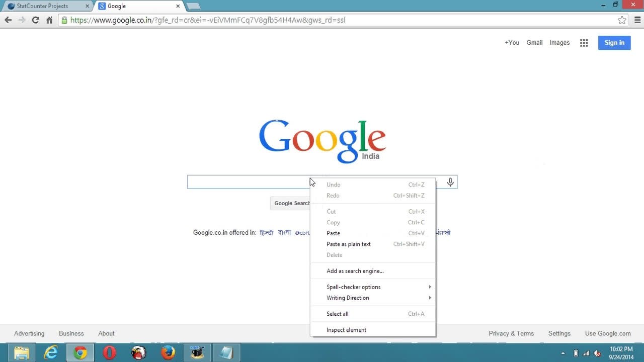Select the Google tab
The width and height of the screenshot is (644, 362).
pyautogui.click(x=139, y=6)
